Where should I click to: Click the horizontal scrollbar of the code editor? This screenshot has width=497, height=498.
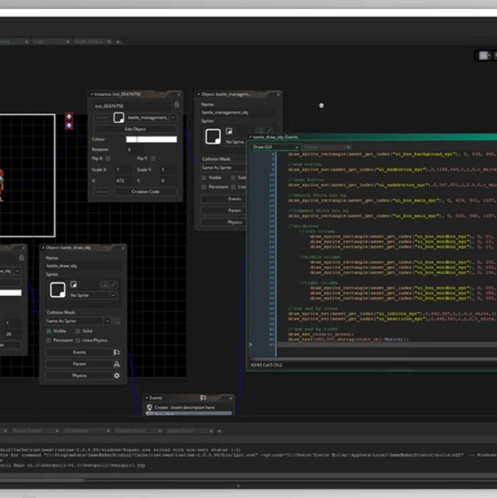click(x=373, y=359)
